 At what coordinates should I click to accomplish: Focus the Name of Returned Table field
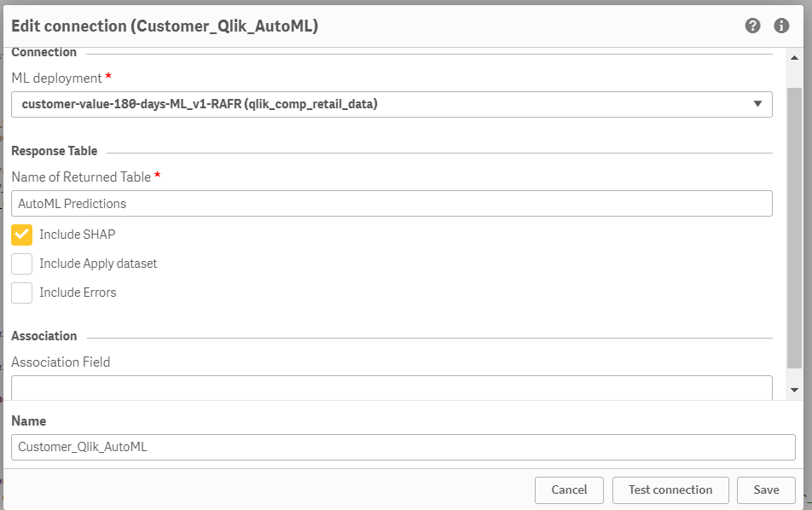point(391,204)
